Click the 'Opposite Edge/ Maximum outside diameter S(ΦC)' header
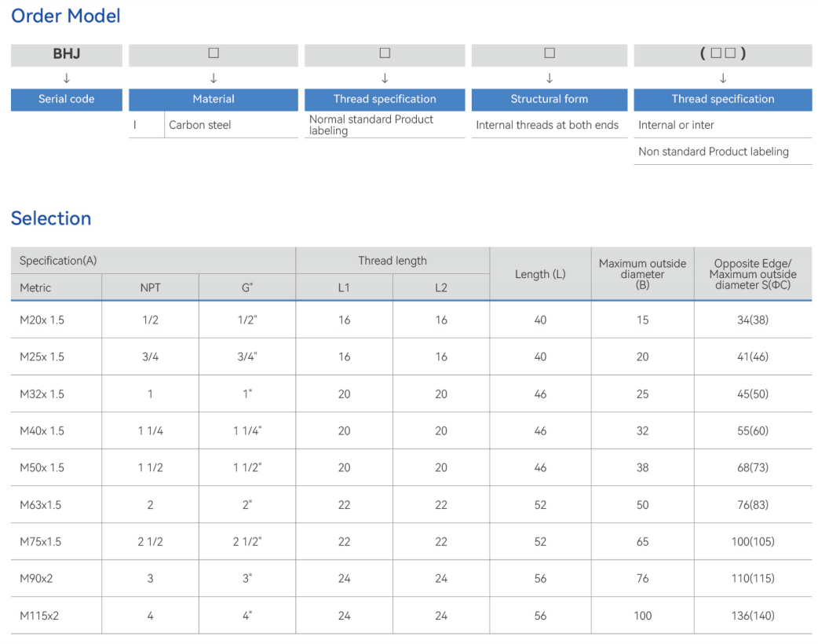Viewport: 818px width, 644px height. (753, 274)
